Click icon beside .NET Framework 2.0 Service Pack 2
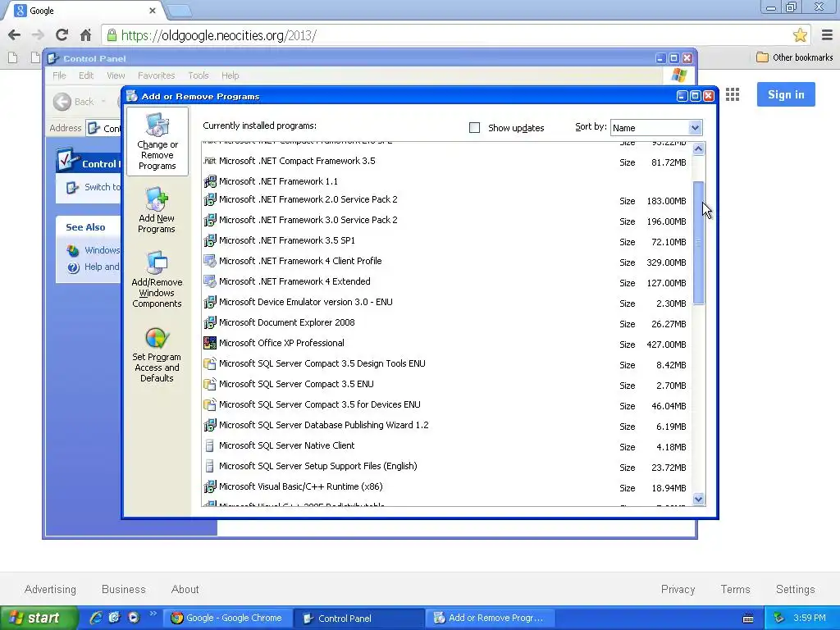The width and height of the screenshot is (840, 630). (210, 200)
